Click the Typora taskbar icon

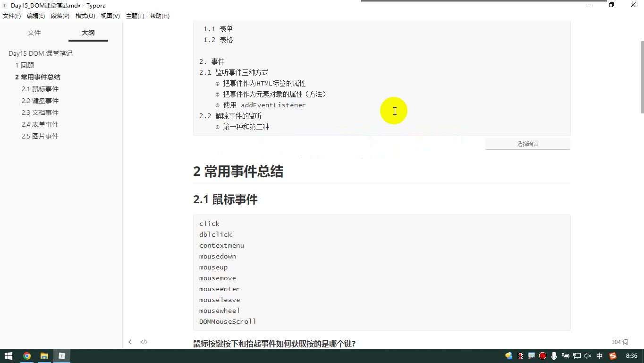click(62, 356)
